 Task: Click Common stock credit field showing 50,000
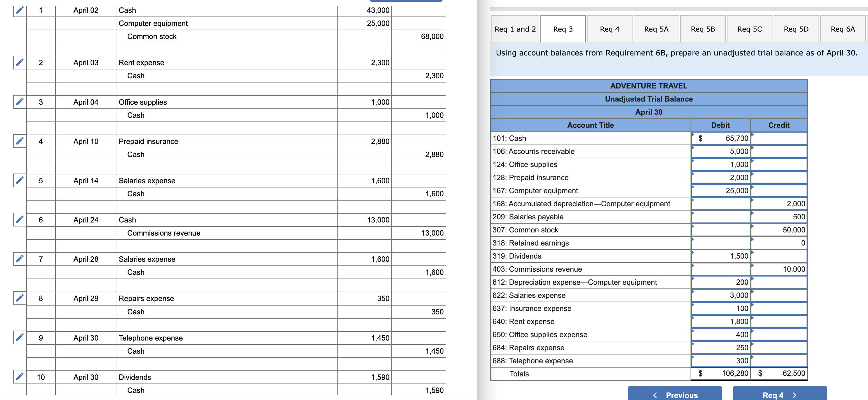[779, 230]
